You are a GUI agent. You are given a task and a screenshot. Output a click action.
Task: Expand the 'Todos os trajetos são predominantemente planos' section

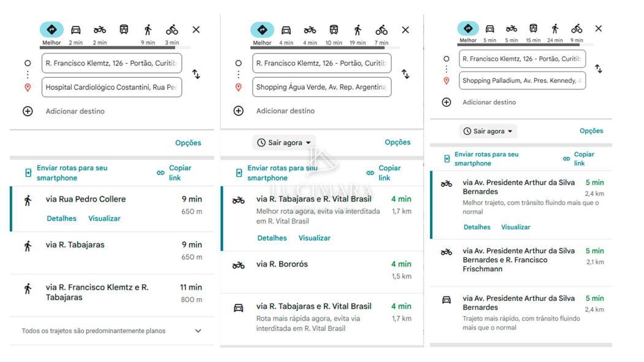pyautogui.click(x=197, y=331)
